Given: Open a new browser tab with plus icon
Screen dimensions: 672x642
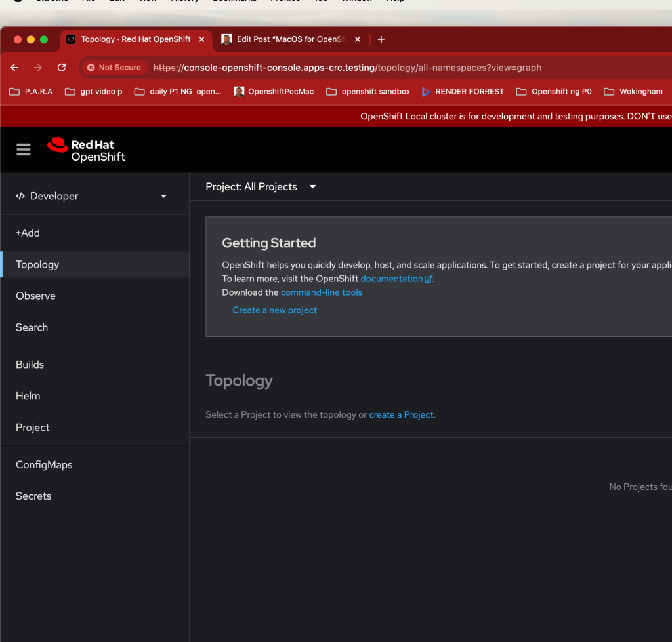Looking at the screenshot, I should [x=381, y=39].
